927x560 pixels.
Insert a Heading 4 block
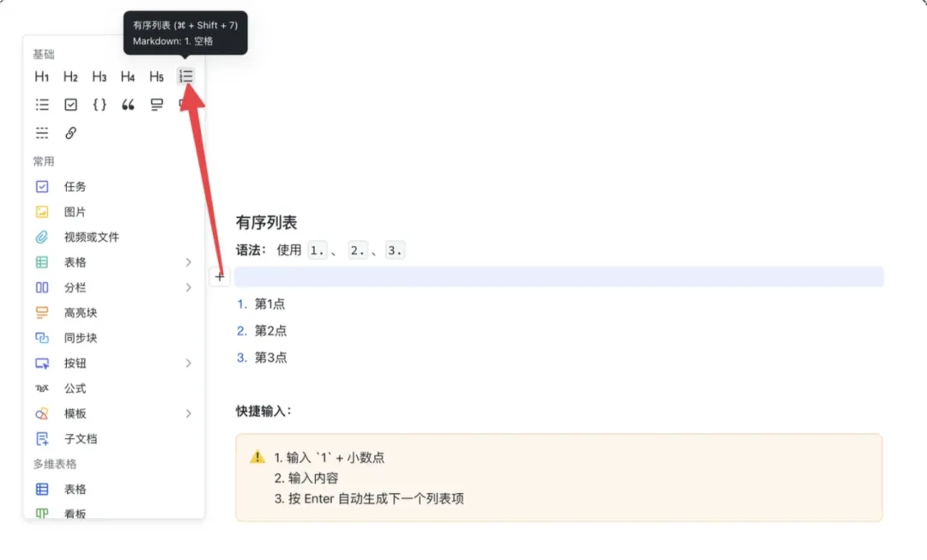[128, 76]
